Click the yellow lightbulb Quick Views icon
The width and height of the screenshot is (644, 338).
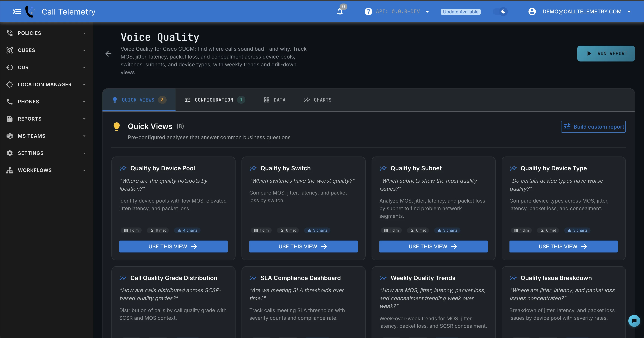116,127
